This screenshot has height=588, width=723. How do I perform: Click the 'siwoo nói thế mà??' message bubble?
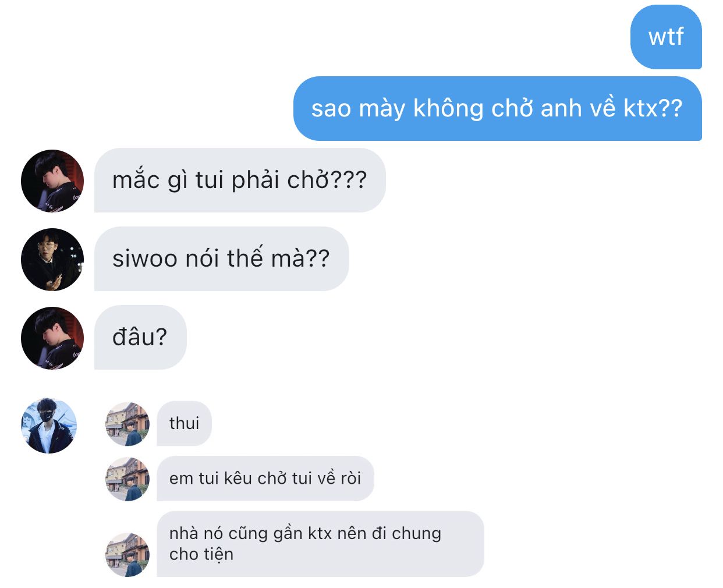coord(221,258)
